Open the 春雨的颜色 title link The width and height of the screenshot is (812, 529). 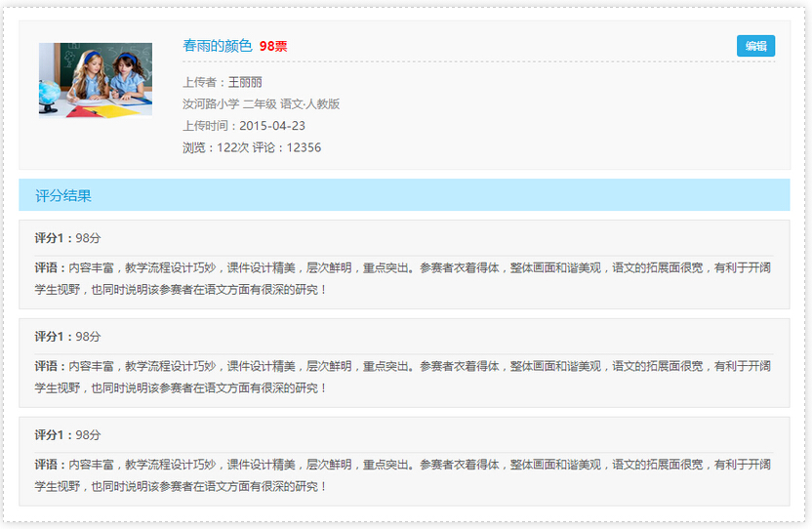pyautogui.click(x=218, y=46)
